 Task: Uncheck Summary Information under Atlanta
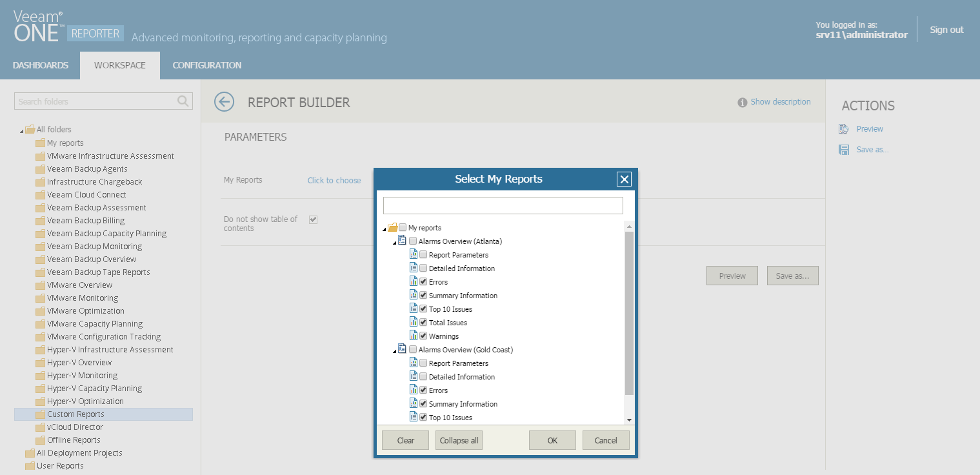[x=423, y=296]
